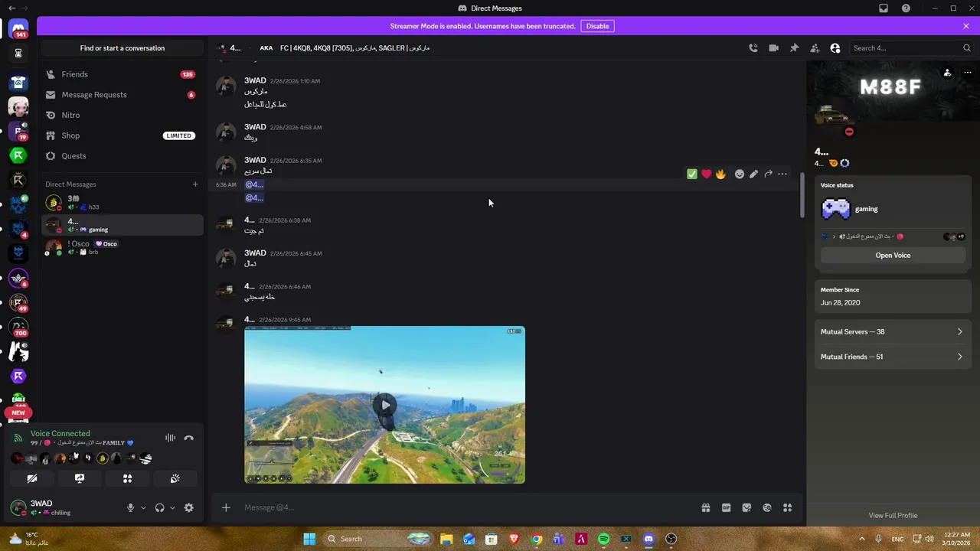Open the add reaction smiley picker
The image size is (980, 551).
[740, 174]
